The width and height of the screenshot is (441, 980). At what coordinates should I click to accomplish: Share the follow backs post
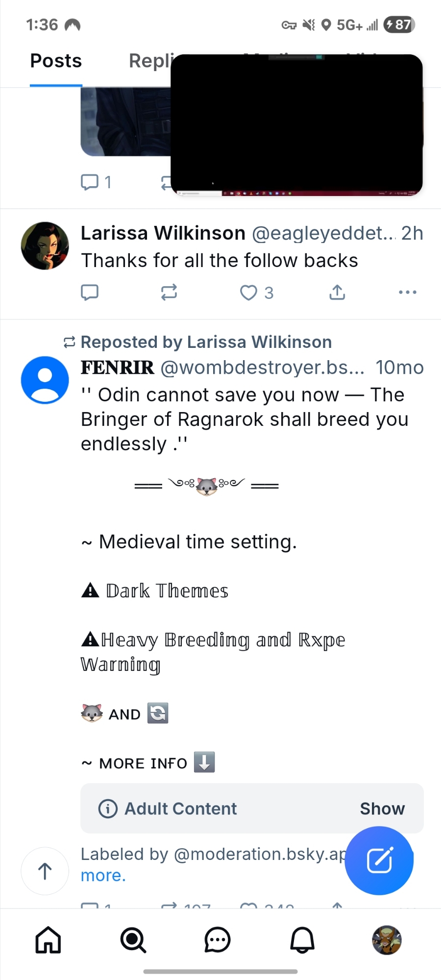337,293
